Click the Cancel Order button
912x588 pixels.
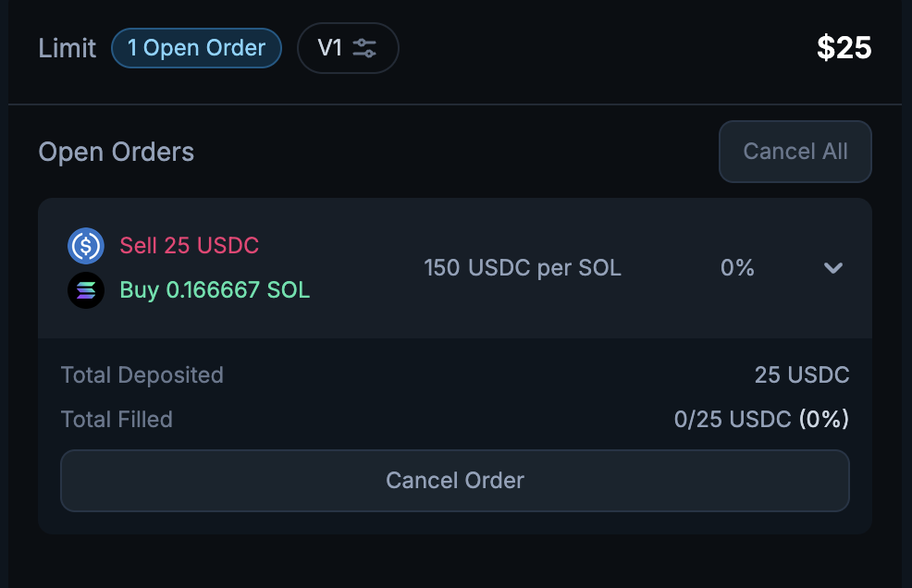click(x=455, y=481)
